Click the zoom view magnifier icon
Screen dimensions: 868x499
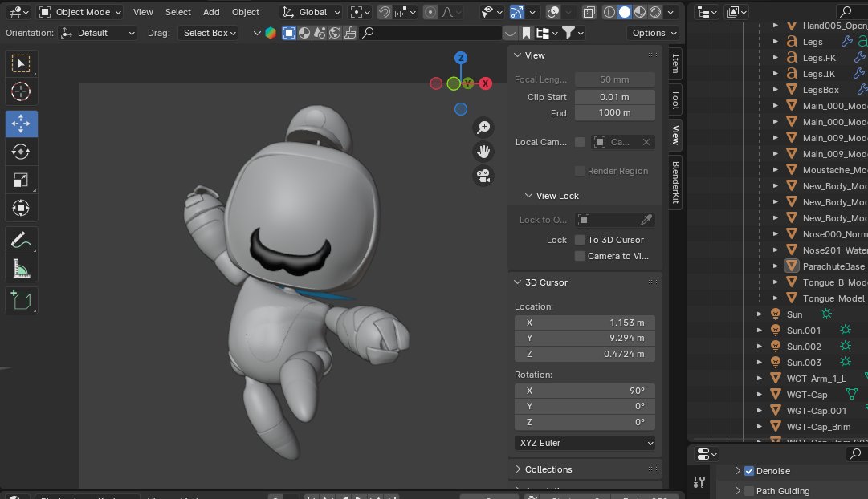pyautogui.click(x=483, y=128)
